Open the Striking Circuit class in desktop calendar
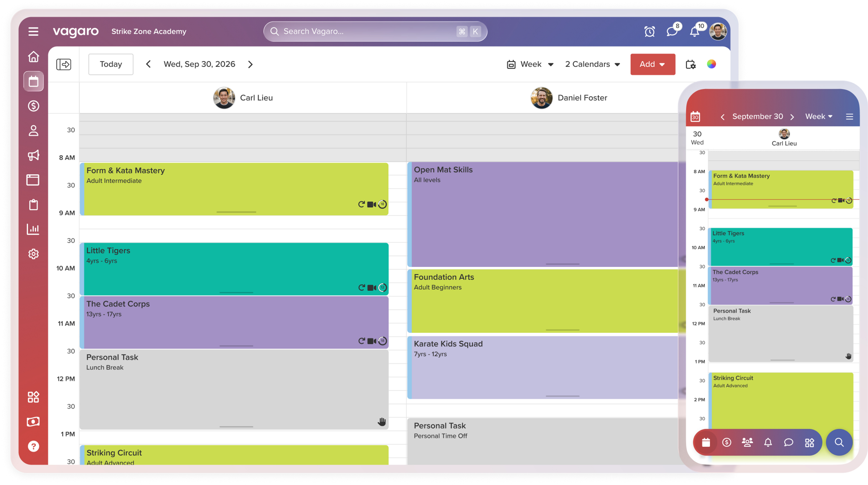The height and width of the screenshot is (485, 868). point(234,455)
